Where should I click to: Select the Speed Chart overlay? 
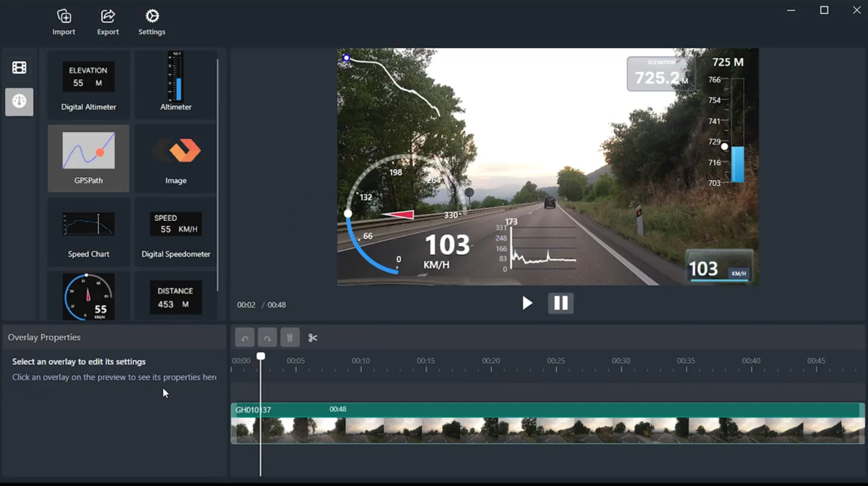click(88, 232)
